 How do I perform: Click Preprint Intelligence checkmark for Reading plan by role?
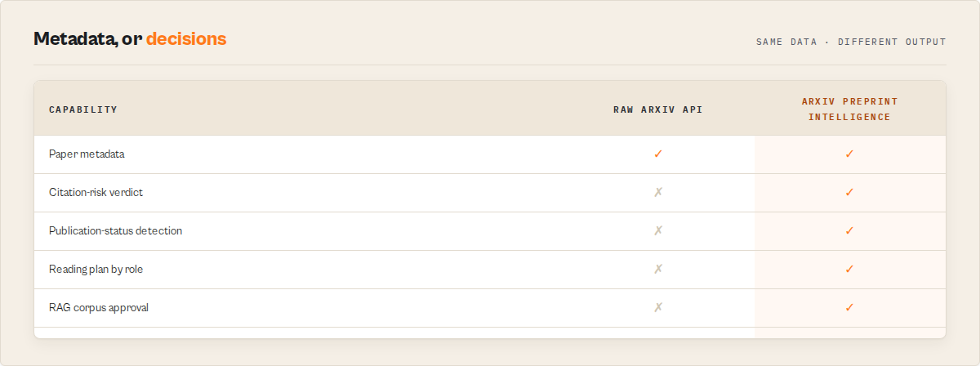tap(849, 269)
